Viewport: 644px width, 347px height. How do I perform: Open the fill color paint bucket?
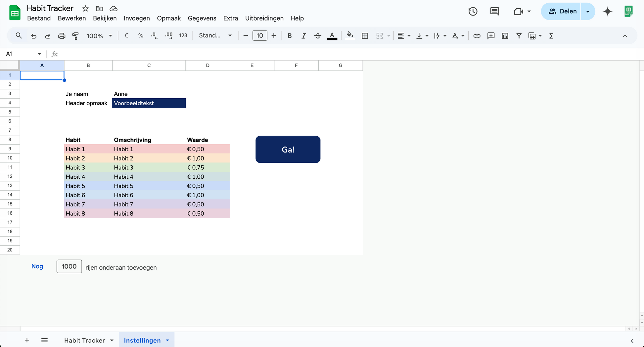[x=350, y=36]
